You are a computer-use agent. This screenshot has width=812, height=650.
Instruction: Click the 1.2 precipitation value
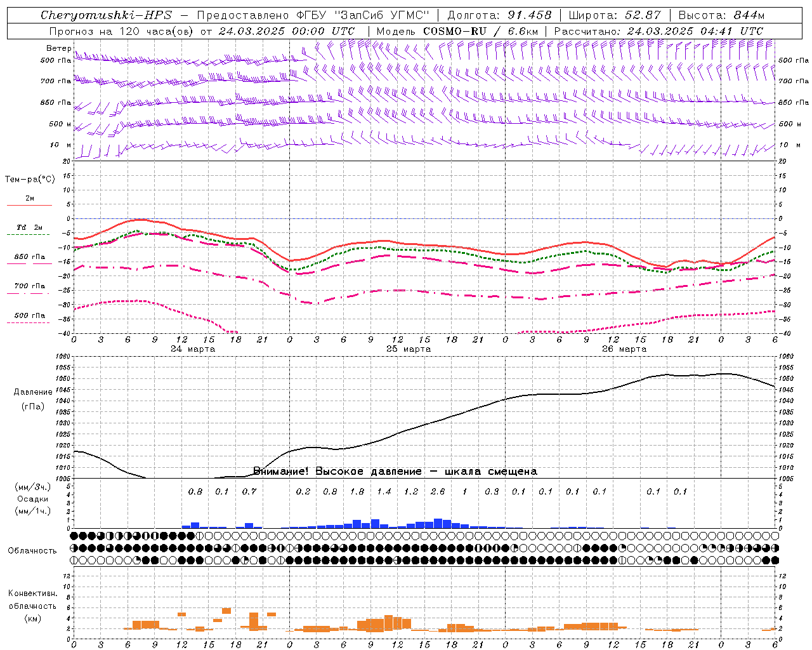[411, 491]
